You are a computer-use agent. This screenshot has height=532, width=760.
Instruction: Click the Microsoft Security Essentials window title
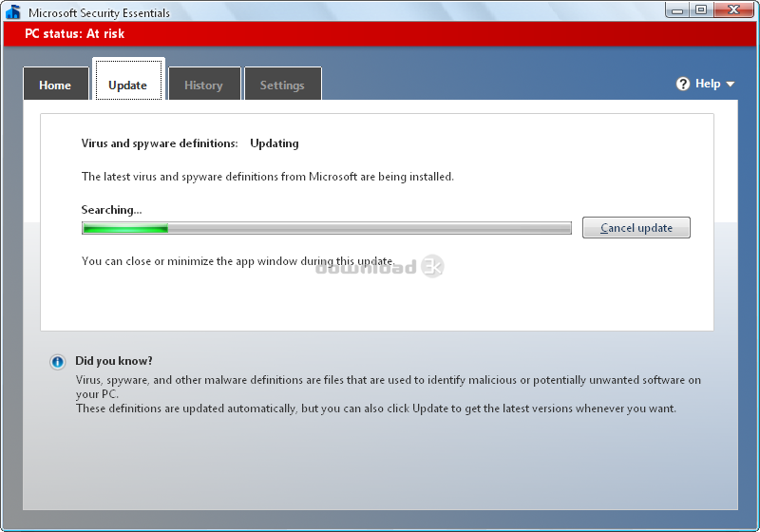click(x=99, y=13)
